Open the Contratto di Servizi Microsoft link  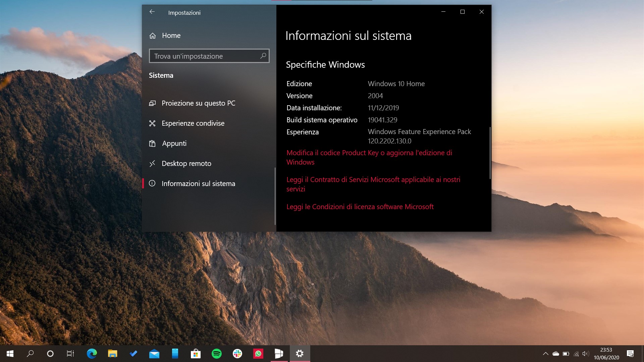pos(373,184)
